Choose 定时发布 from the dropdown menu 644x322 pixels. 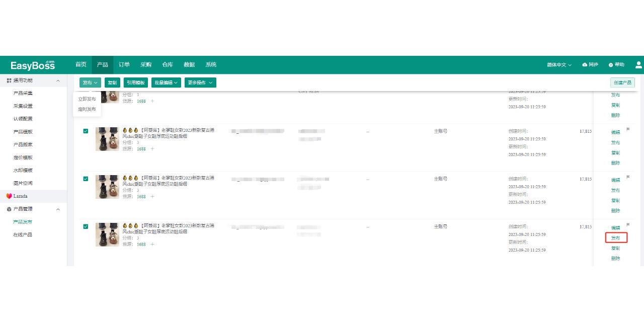[x=87, y=109]
